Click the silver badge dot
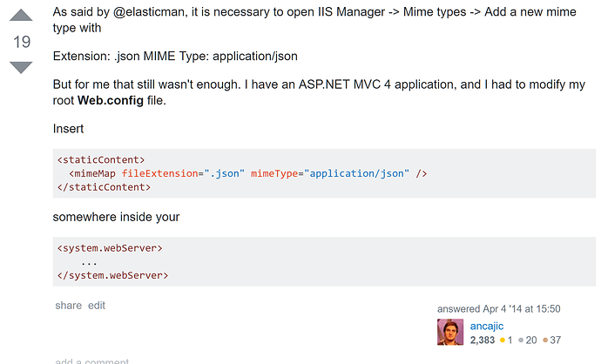Screen dimensions: 601x364 [521, 340]
